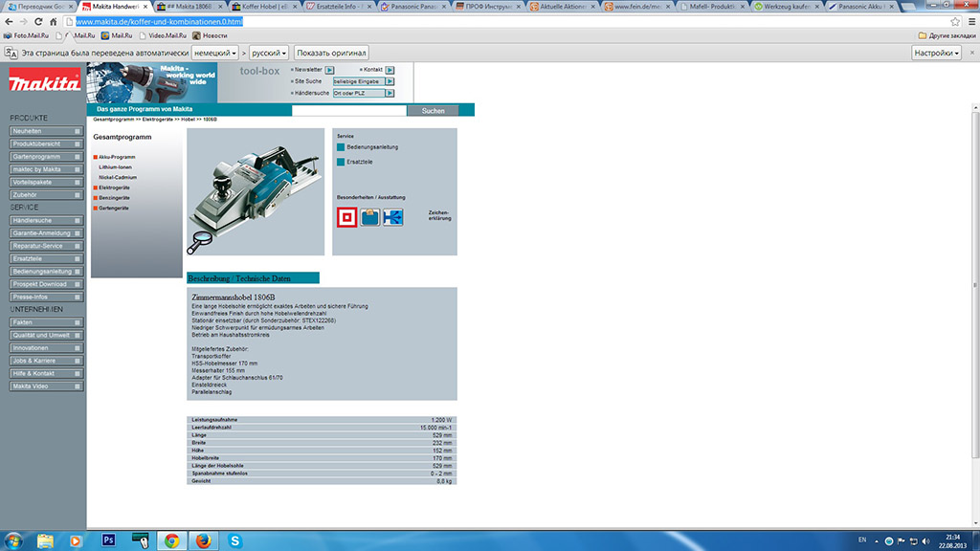Open Neuheiten in the sidebar
980x551 pixels.
click(x=46, y=131)
